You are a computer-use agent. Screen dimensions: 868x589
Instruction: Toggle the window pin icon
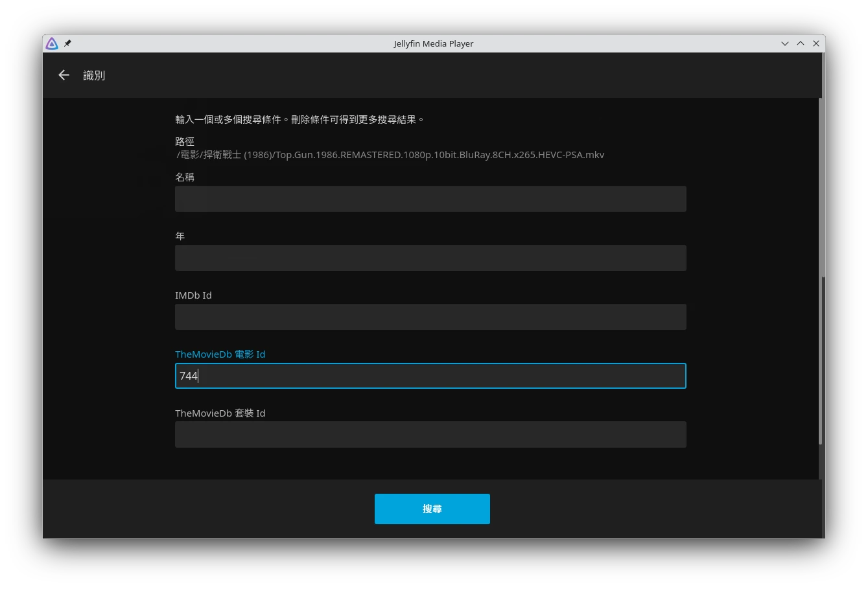coord(67,43)
